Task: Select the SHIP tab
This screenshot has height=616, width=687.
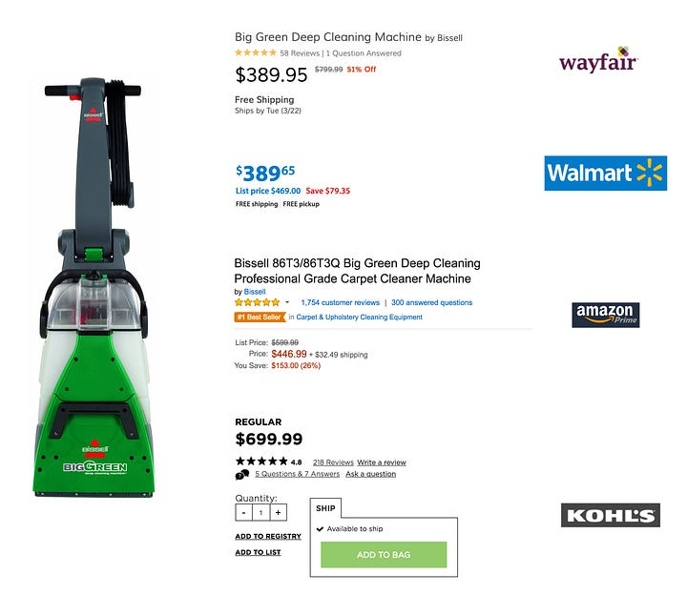Action: coord(325,508)
